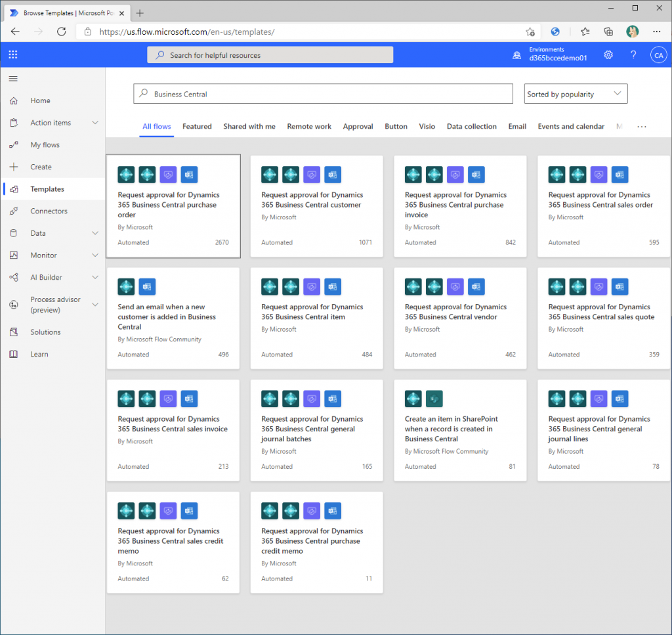Screen dimensions: 672x635
Task: Open the Email tab
Action: click(517, 127)
